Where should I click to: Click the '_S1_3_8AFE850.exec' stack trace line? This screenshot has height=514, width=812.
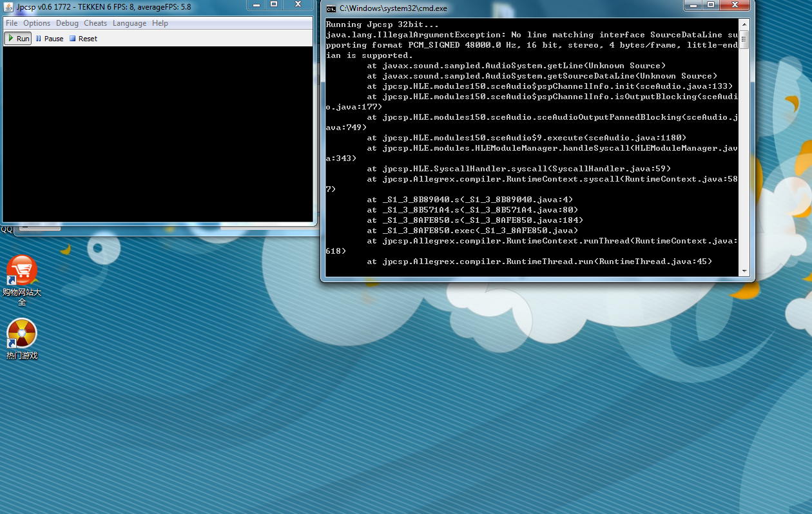pyautogui.click(x=472, y=231)
